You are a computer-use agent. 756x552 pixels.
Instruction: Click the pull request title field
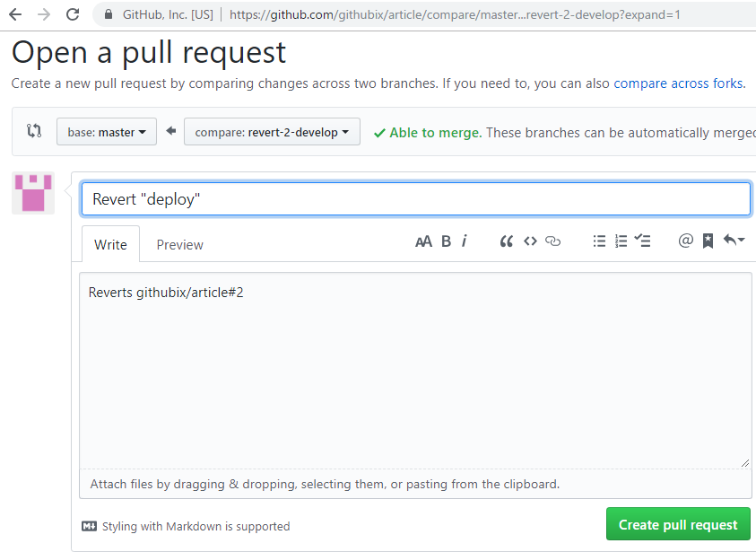click(415, 198)
